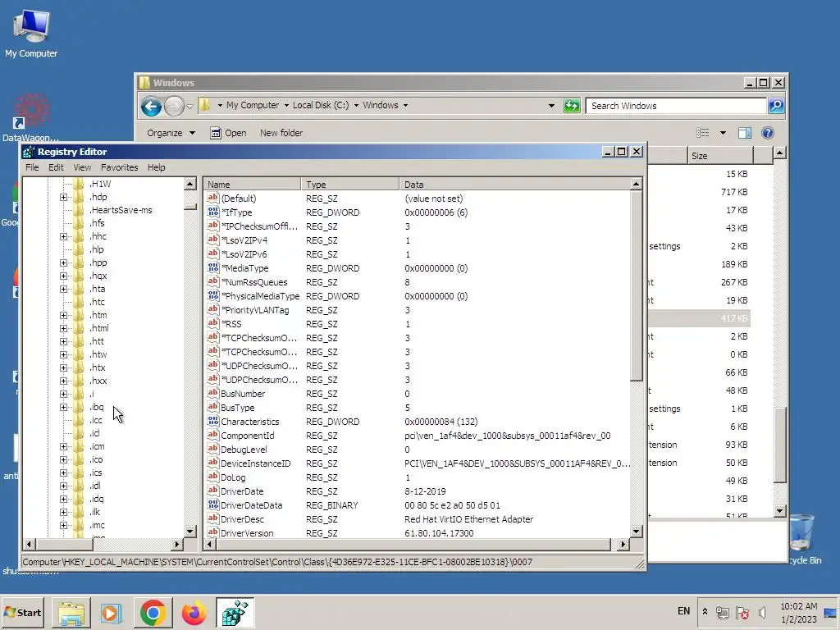Open Windows Explorer from the taskbar
This screenshot has height=630, width=840.
(71, 612)
